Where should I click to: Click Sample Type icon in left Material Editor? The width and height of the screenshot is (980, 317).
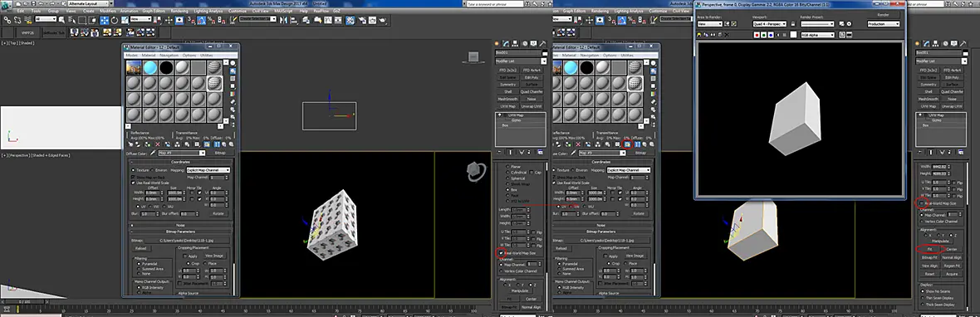pos(233,62)
